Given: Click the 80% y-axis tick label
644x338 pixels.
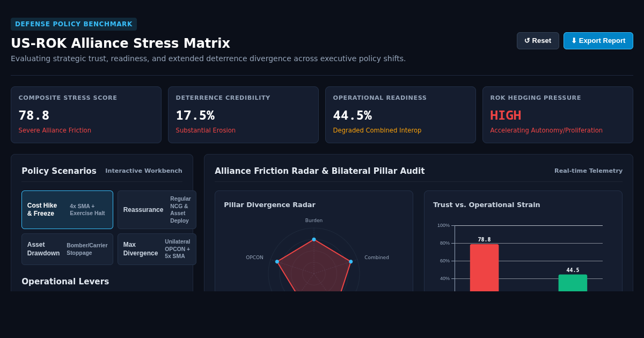Looking at the screenshot, I should point(445,243).
